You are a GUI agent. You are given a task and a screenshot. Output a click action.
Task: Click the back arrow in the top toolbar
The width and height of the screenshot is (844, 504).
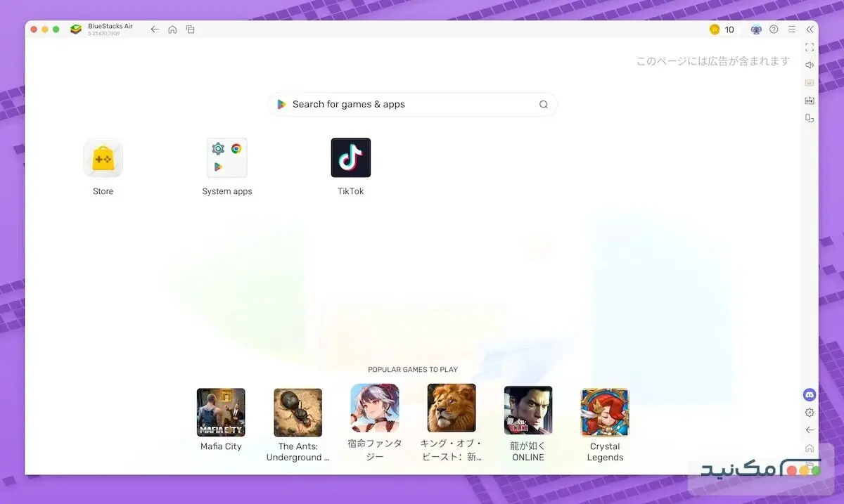pos(154,30)
